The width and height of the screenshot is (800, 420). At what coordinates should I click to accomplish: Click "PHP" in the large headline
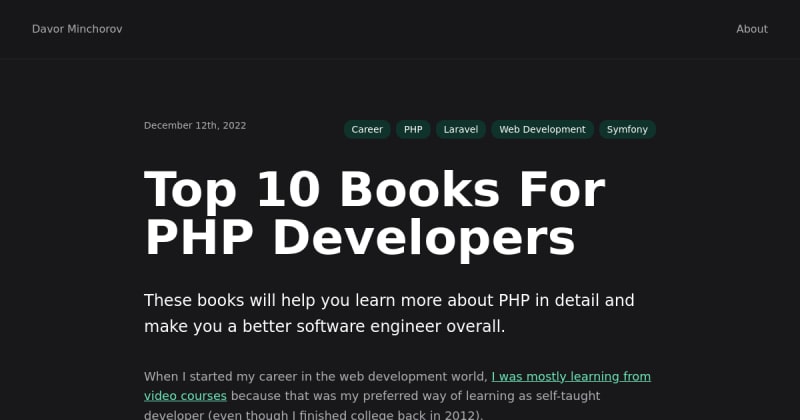200,238
